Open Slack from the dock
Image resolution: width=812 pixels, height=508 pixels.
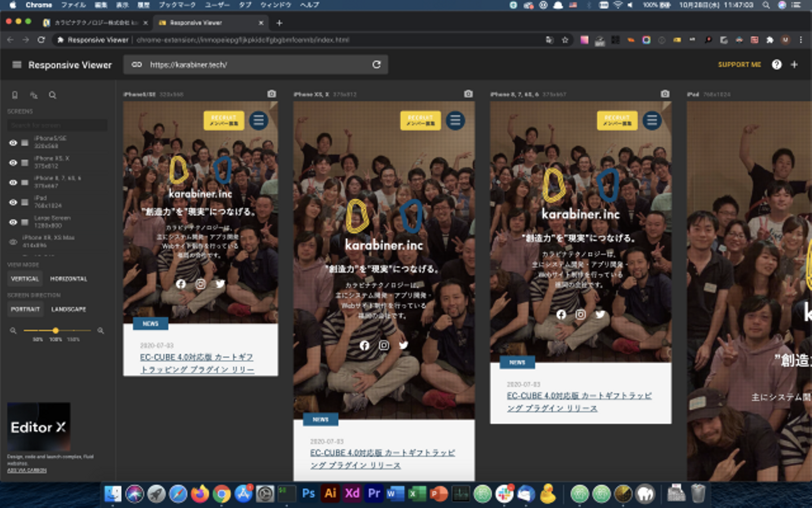pos(504,494)
